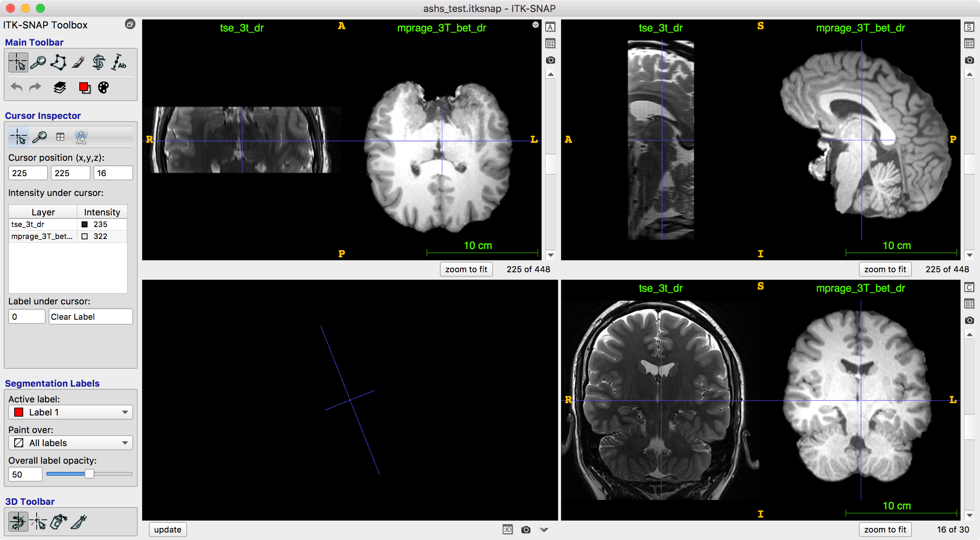The image size is (980, 540).
Task: Click the cursor Z position field
Action: click(x=113, y=173)
